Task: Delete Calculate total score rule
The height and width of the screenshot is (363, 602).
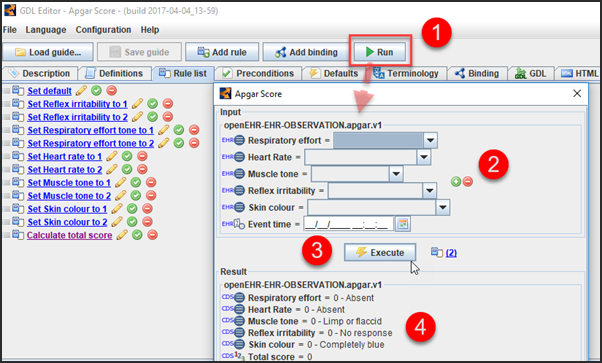Action: (153, 235)
